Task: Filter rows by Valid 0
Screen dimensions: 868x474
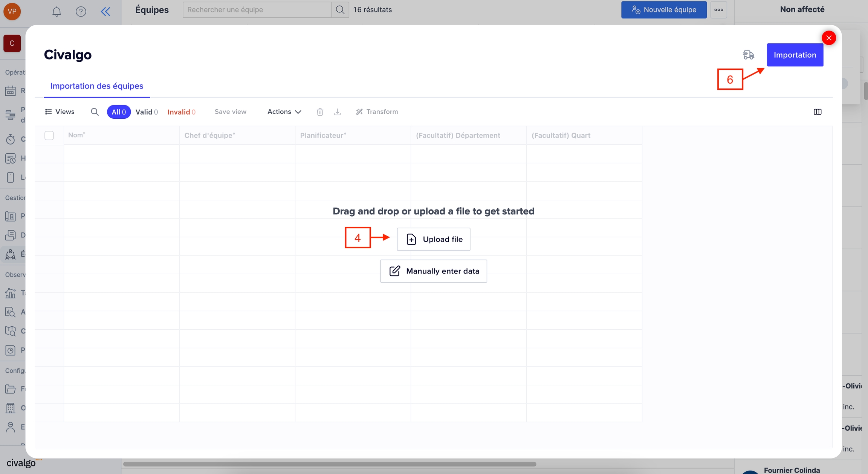Action: pyautogui.click(x=147, y=112)
